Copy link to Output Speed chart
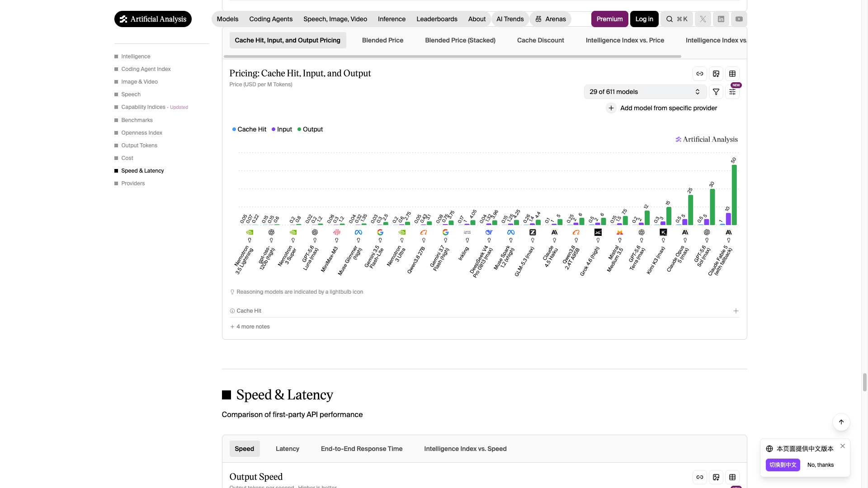 point(699,477)
